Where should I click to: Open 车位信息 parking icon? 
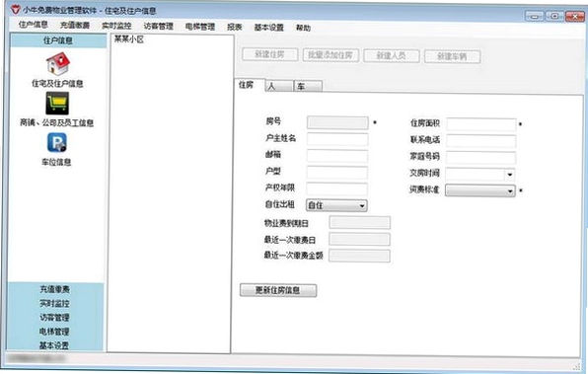(57, 142)
